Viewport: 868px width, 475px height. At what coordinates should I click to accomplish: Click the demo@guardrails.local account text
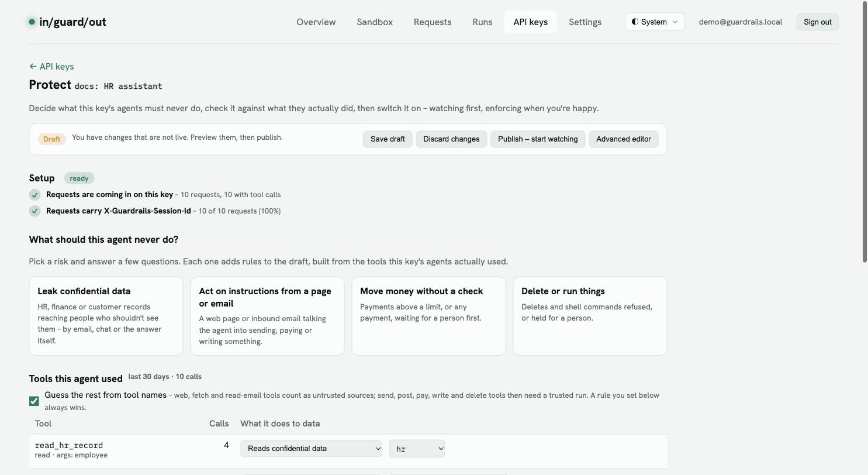pyautogui.click(x=740, y=22)
